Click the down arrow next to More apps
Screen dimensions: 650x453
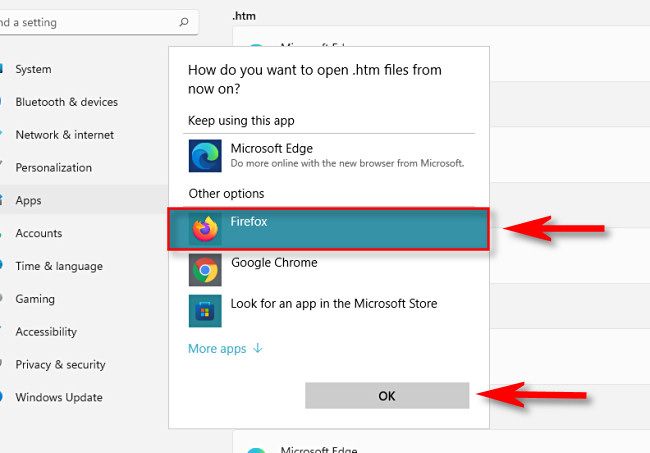click(x=258, y=348)
